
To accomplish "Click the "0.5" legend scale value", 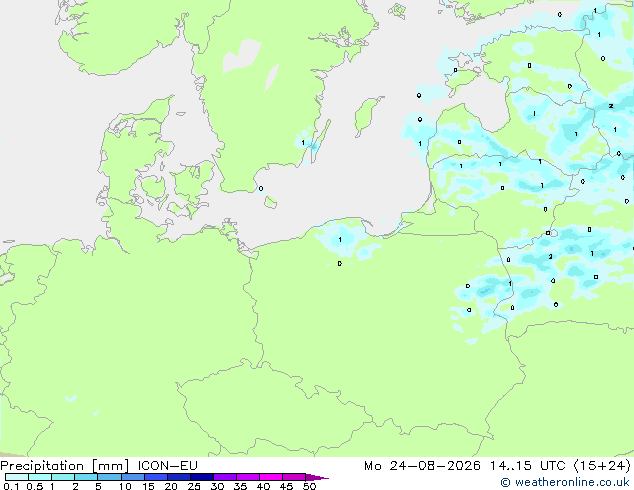I will click(x=35, y=486).
